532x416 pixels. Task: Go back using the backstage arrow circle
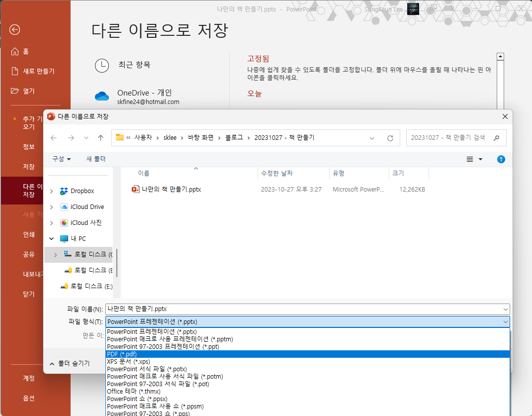tap(14, 29)
